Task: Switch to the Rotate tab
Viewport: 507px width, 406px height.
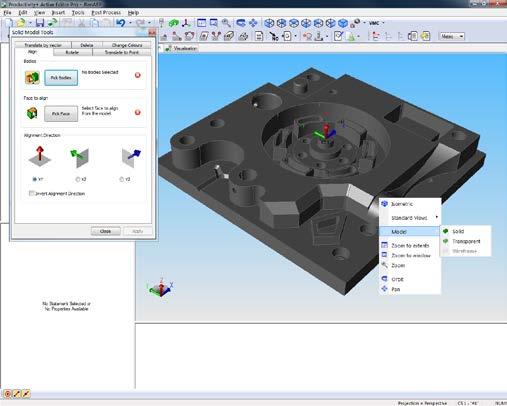Action: pyautogui.click(x=72, y=52)
